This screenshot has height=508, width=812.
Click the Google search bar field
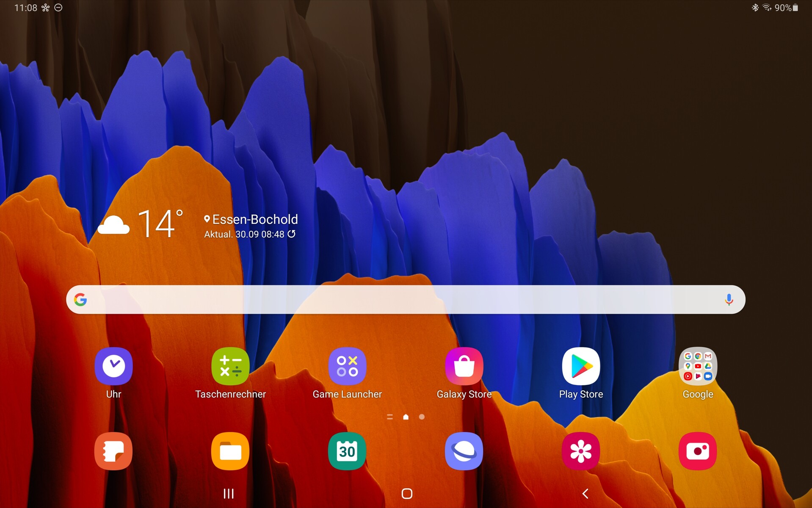coord(406,300)
